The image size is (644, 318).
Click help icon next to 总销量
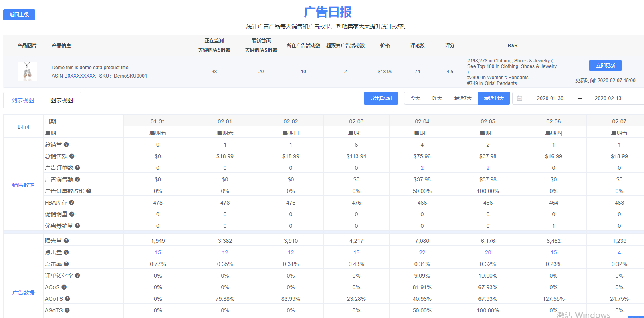click(x=66, y=145)
